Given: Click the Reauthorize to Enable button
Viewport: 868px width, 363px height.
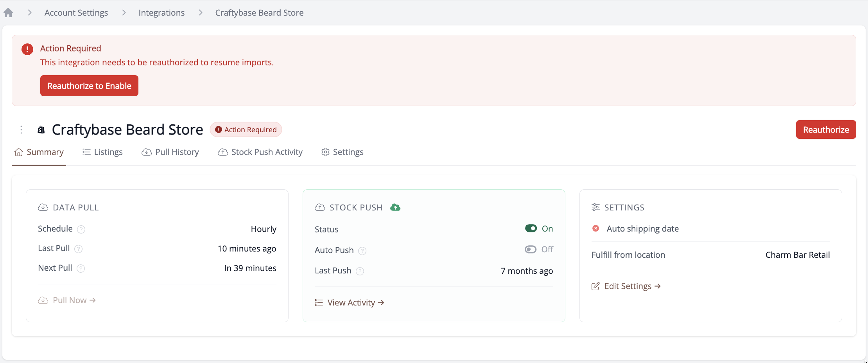Looking at the screenshot, I should (89, 86).
